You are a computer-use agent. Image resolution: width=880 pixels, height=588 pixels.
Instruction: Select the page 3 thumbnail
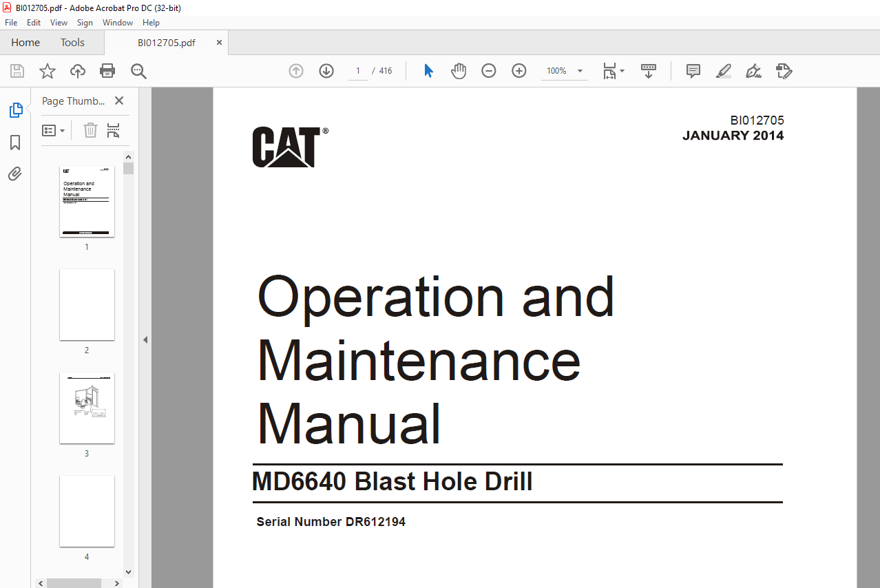pos(87,408)
